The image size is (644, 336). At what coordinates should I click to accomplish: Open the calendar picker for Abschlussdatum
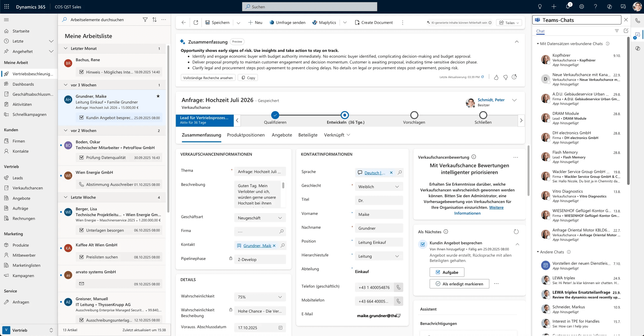click(280, 327)
